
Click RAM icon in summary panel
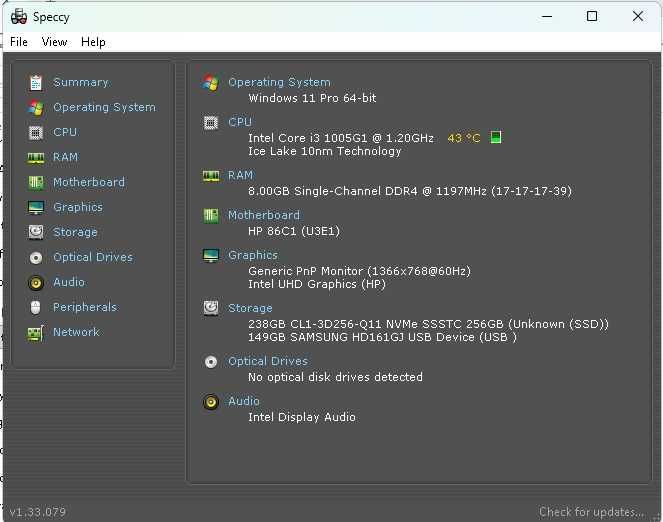tap(211, 176)
